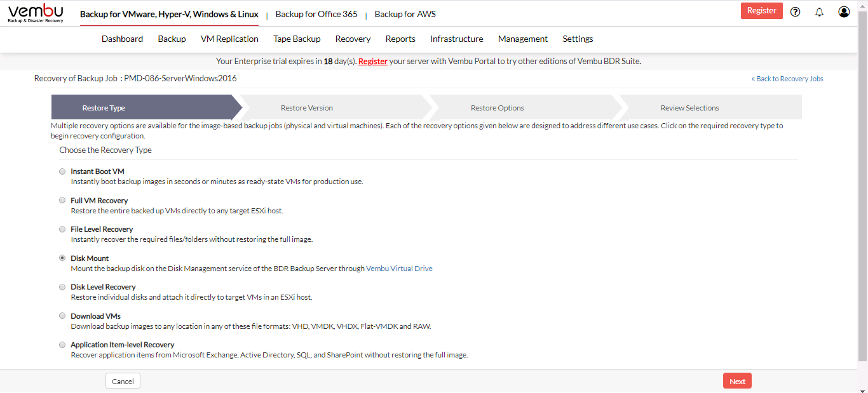
Task: Select the Full VM Recovery radio button
Action: coord(62,200)
